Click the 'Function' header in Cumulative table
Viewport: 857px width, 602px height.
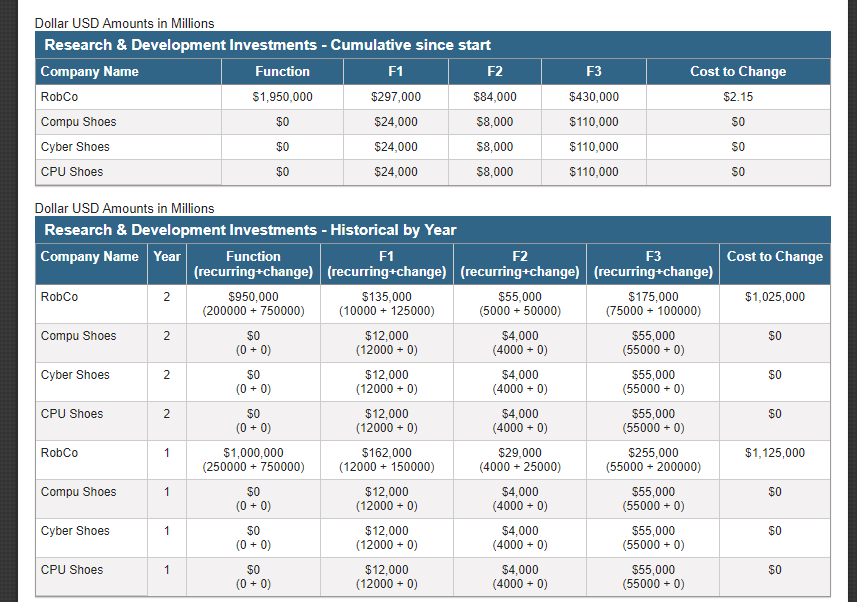tap(282, 72)
